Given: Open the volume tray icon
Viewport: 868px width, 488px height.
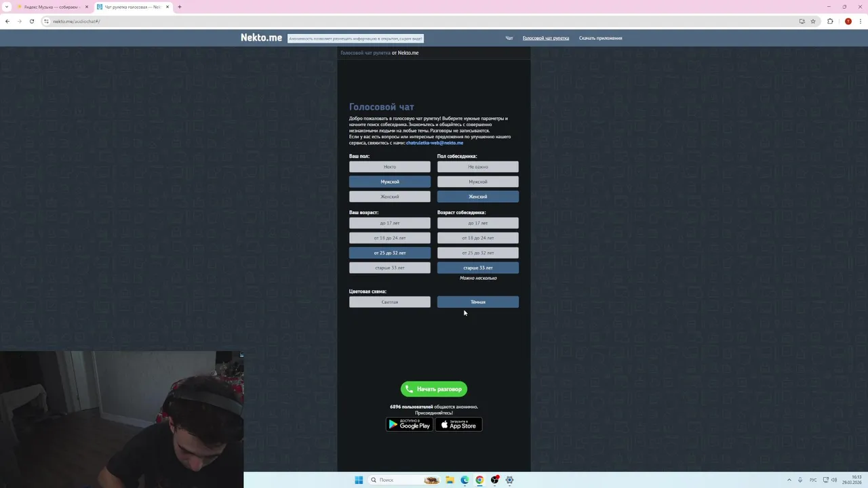Looking at the screenshot, I should 834,480.
